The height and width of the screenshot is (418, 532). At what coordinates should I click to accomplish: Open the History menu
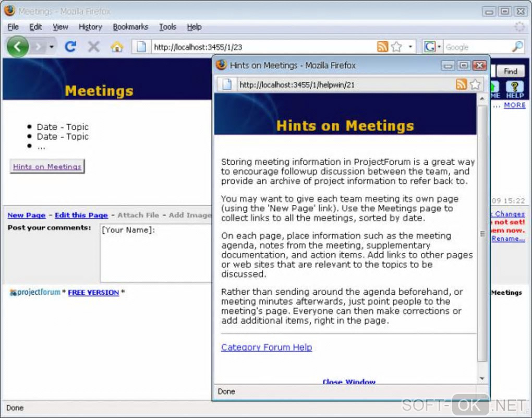[x=90, y=27]
